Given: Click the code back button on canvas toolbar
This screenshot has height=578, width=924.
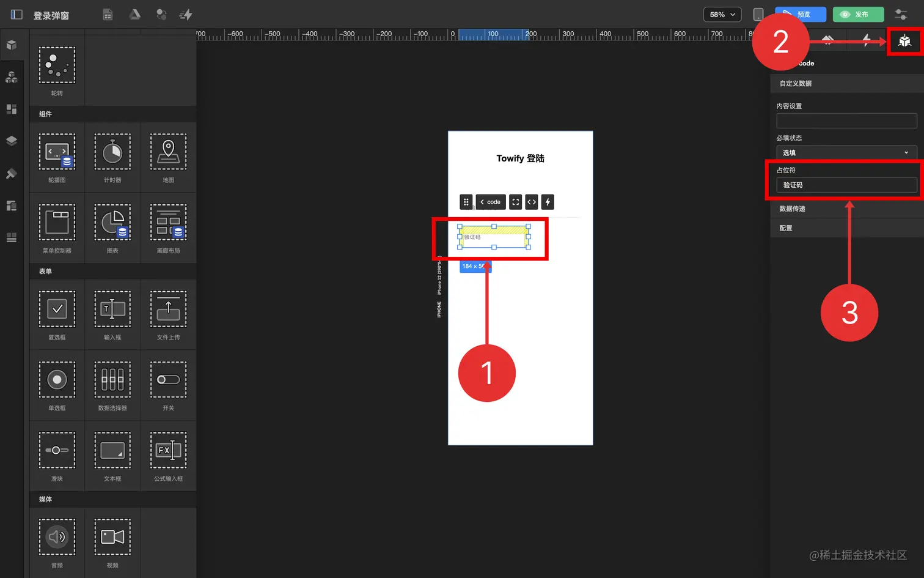Looking at the screenshot, I should click(x=491, y=202).
